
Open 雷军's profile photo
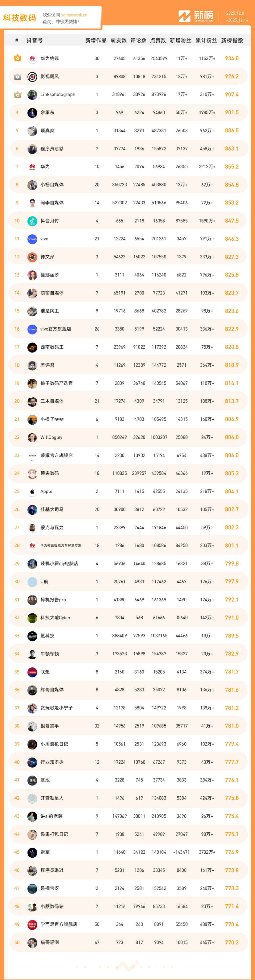32,852
